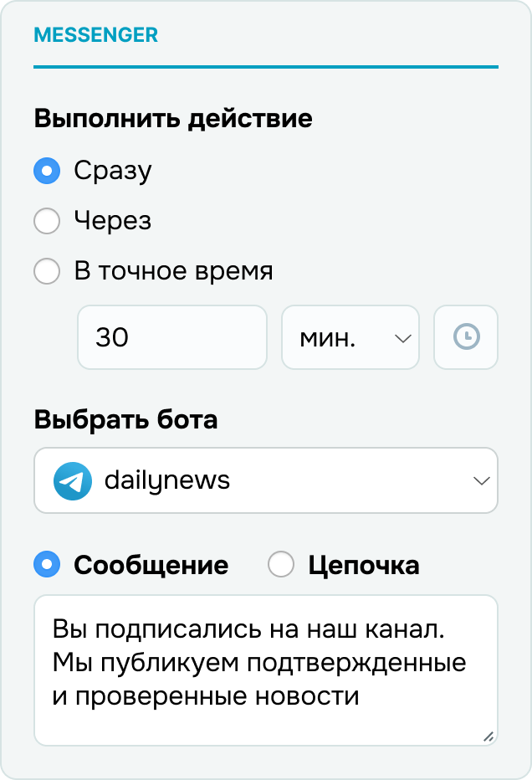Click the Telegram icon in bot selector
The height and width of the screenshot is (780, 532).
pyautogui.click(x=73, y=481)
